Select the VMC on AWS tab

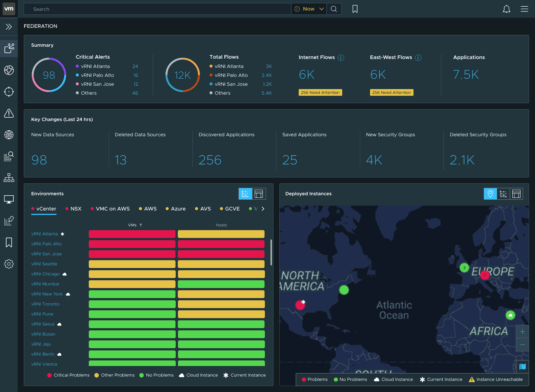click(x=110, y=209)
